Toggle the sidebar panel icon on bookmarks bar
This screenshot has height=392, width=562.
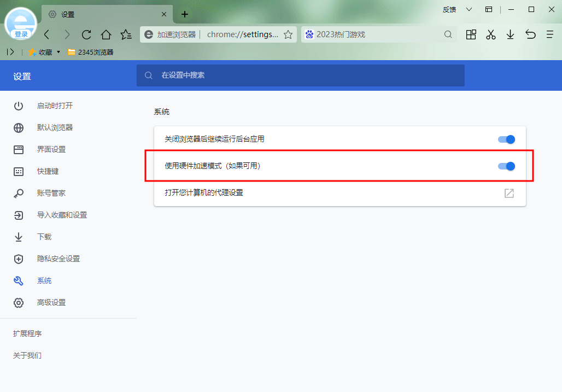click(x=10, y=52)
